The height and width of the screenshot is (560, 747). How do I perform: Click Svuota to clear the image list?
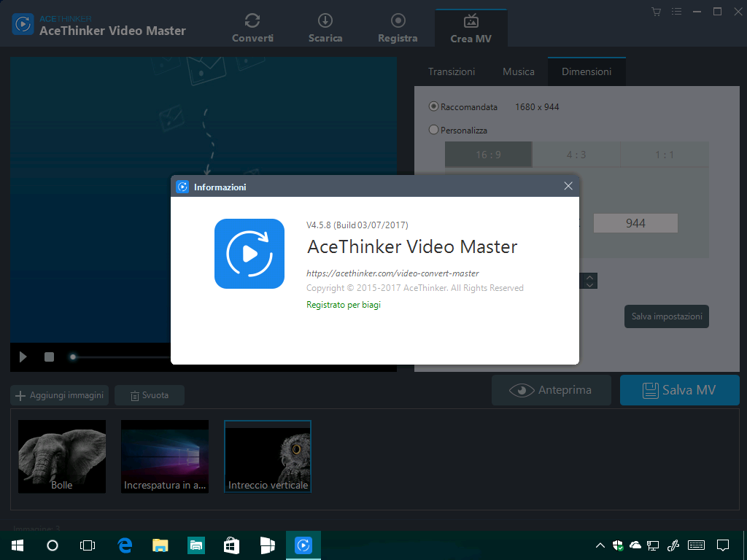(x=150, y=395)
